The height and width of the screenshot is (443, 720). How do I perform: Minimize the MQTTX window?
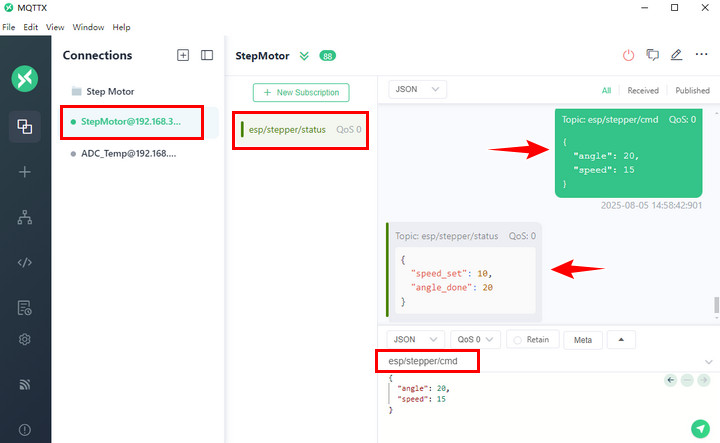tap(645, 8)
